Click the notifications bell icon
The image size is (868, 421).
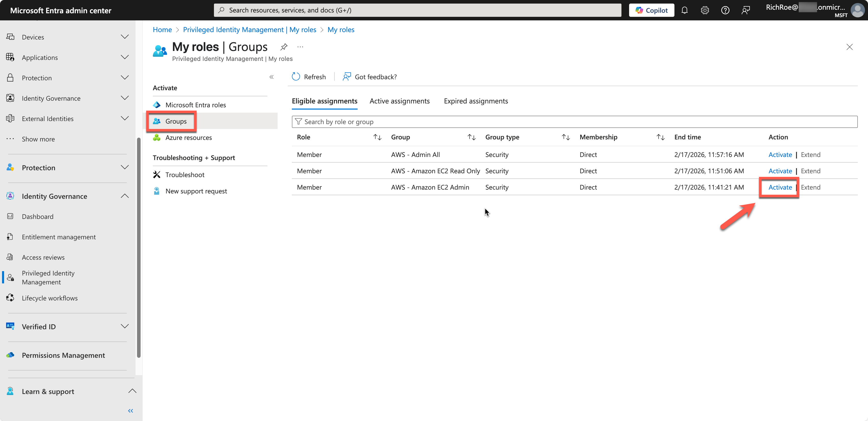[x=684, y=10]
